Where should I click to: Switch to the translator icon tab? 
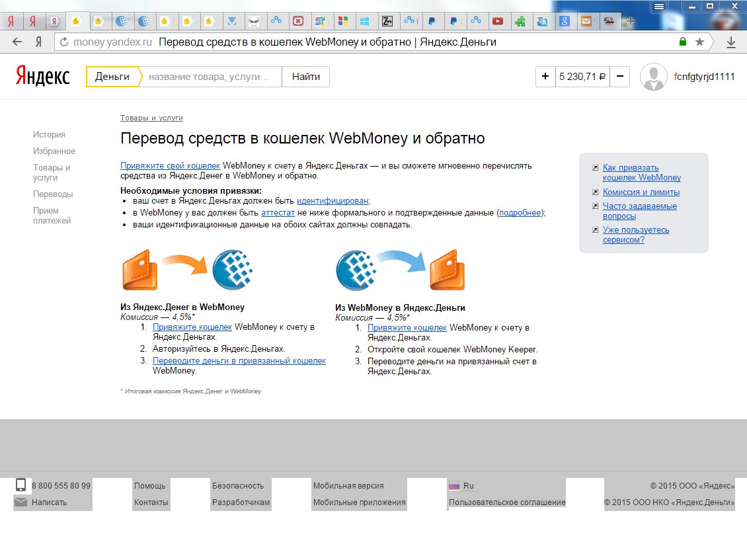(542, 21)
